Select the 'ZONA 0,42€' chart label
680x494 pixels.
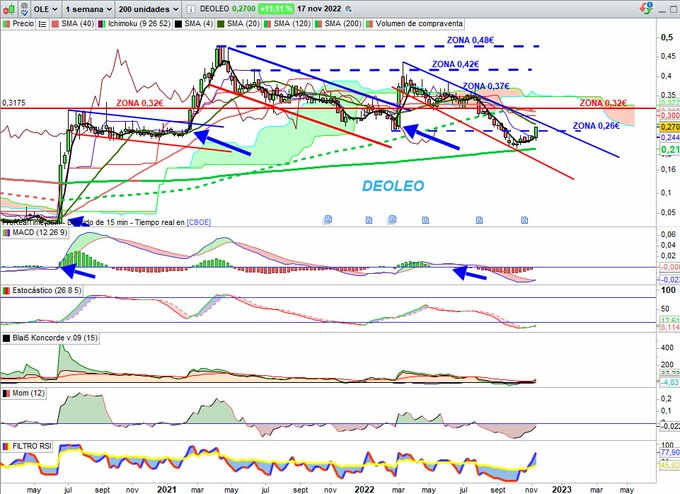pyautogui.click(x=455, y=64)
